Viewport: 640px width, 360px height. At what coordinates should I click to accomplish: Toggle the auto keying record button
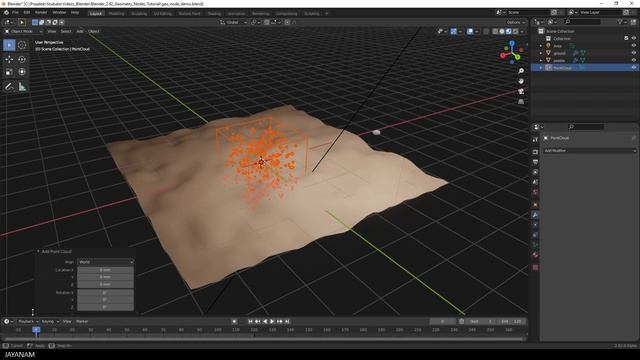234,322
